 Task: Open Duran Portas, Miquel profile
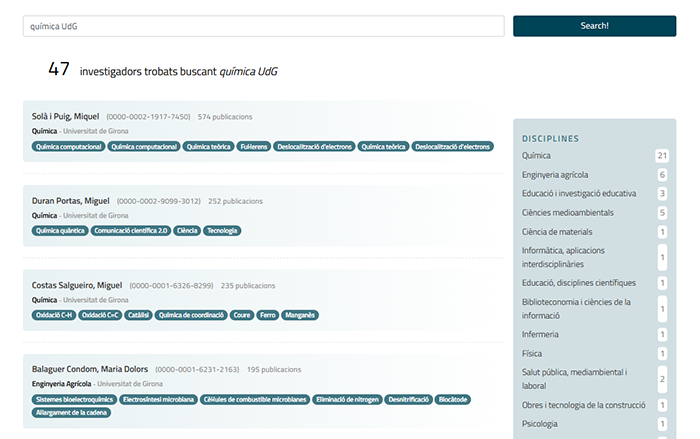tap(70, 201)
